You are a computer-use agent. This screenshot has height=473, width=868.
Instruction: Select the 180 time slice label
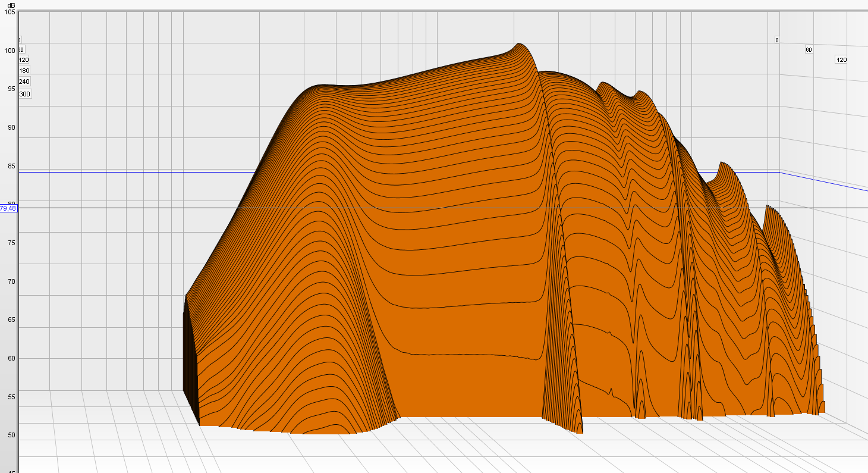[24, 71]
